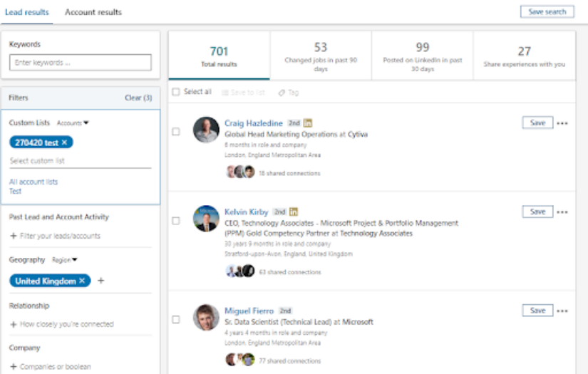The height and width of the screenshot is (374, 588).
Task: Click LinkedIn premium badge next to Craig Hazledine
Action: [x=307, y=123]
